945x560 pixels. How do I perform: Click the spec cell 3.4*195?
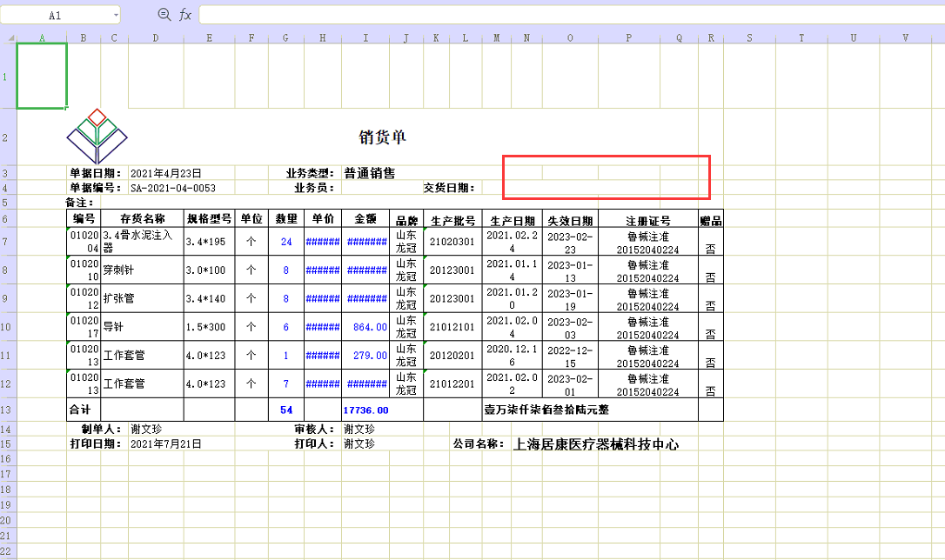coord(209,242)
